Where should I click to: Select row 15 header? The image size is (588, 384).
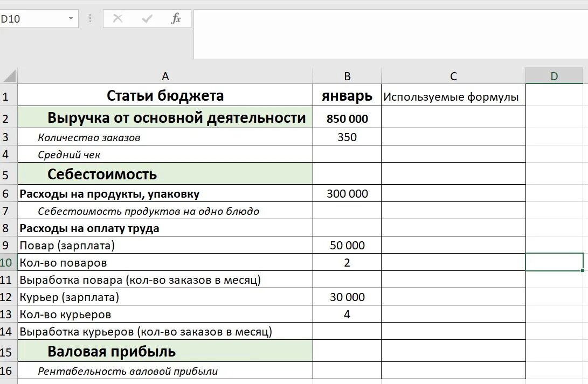click(x=8, y=352)
